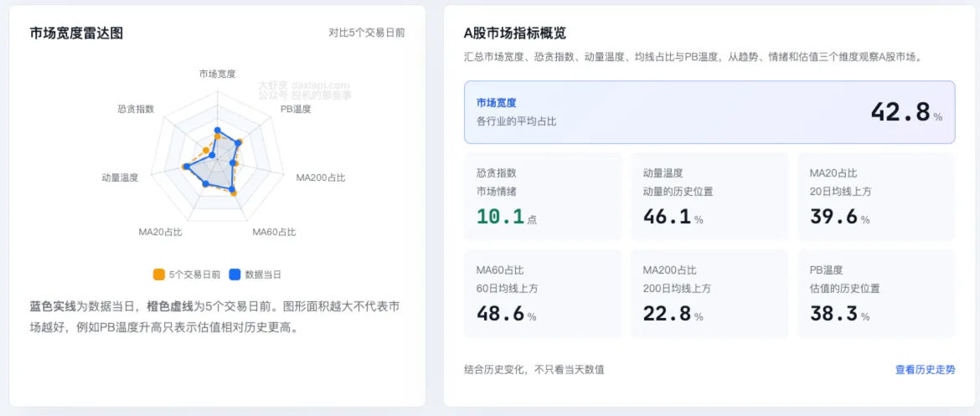
Task: Click the 动量温度 radar axis label
Action: click(x=120, y=177)
